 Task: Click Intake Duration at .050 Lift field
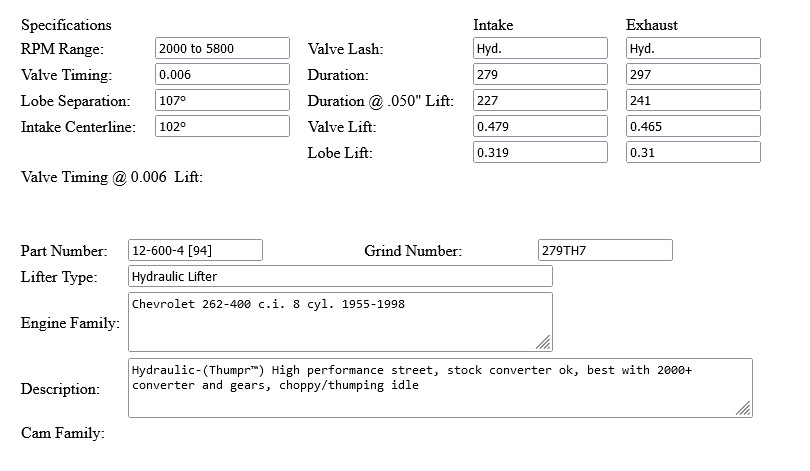coord(540,100)
